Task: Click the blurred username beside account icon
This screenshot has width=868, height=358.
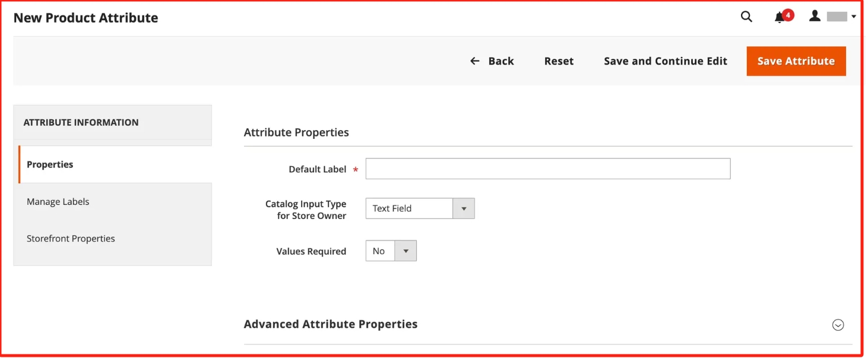Action: tap(837, 17)
